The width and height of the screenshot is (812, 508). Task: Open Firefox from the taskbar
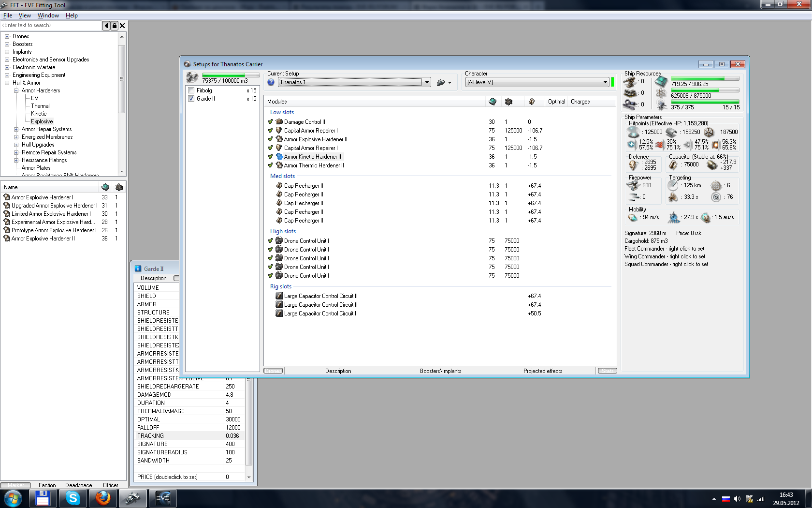(x=103, y=498)
